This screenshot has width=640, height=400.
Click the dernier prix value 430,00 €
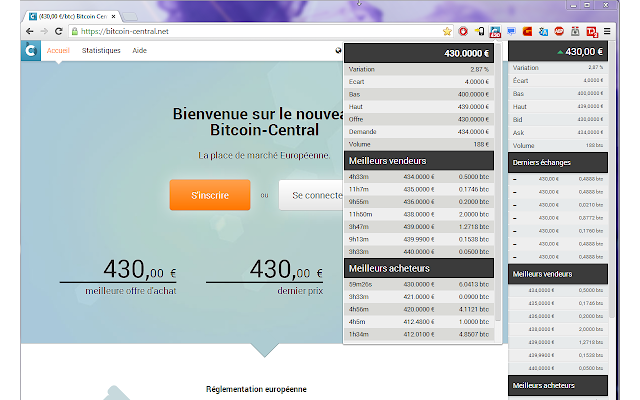(286, 269)
